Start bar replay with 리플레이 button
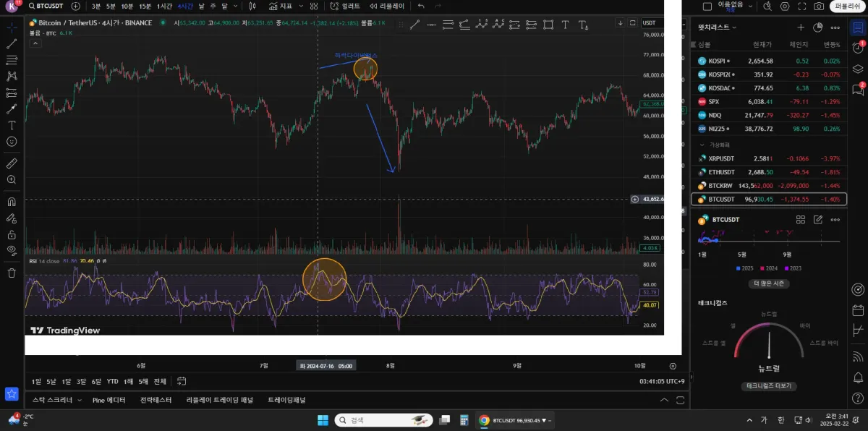 click(x=387, y=6)
